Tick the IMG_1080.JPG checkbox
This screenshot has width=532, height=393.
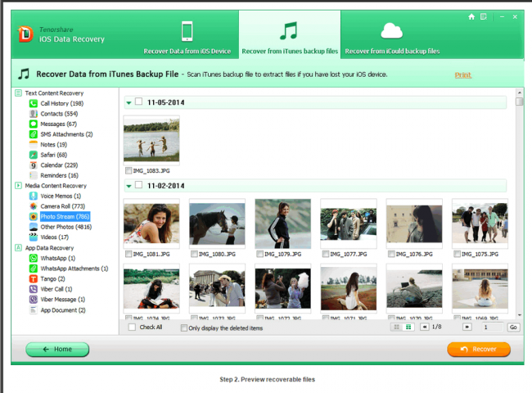tap(194, 254)
